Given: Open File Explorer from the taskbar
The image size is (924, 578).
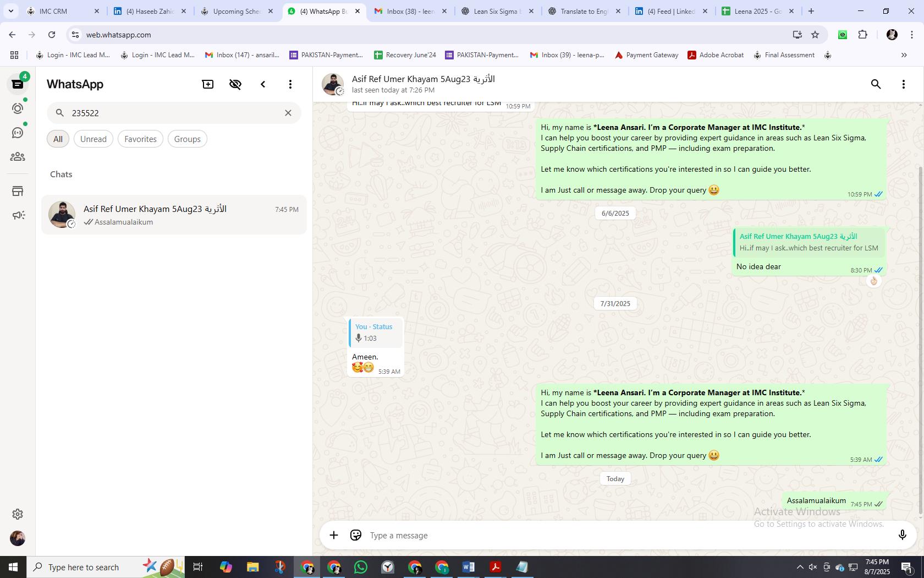Looking at the screenshot, I should coord(253,567).
